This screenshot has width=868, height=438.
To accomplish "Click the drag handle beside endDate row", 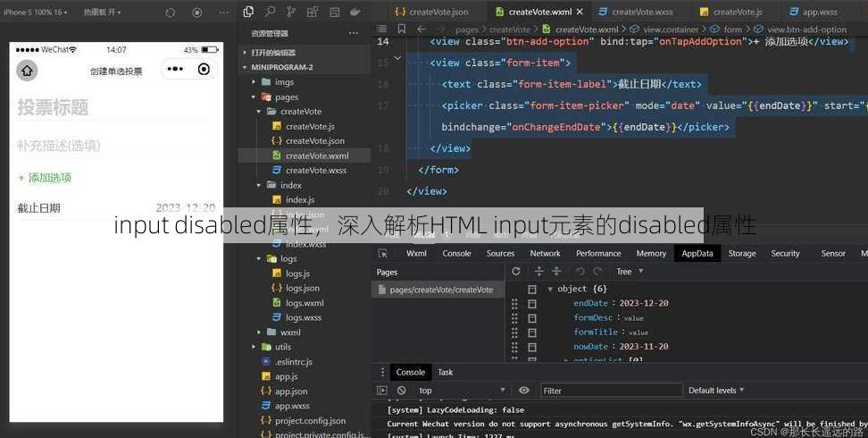I will [515, 303].
